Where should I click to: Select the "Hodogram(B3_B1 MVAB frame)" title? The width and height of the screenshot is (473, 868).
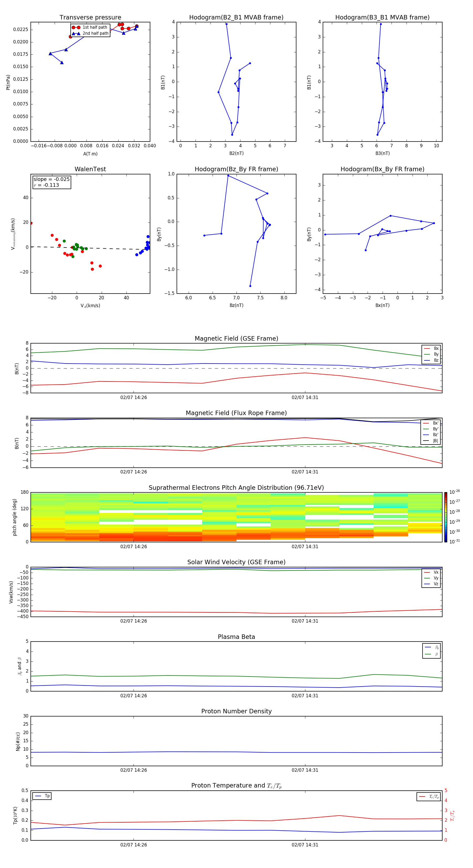tap(382, 18)
